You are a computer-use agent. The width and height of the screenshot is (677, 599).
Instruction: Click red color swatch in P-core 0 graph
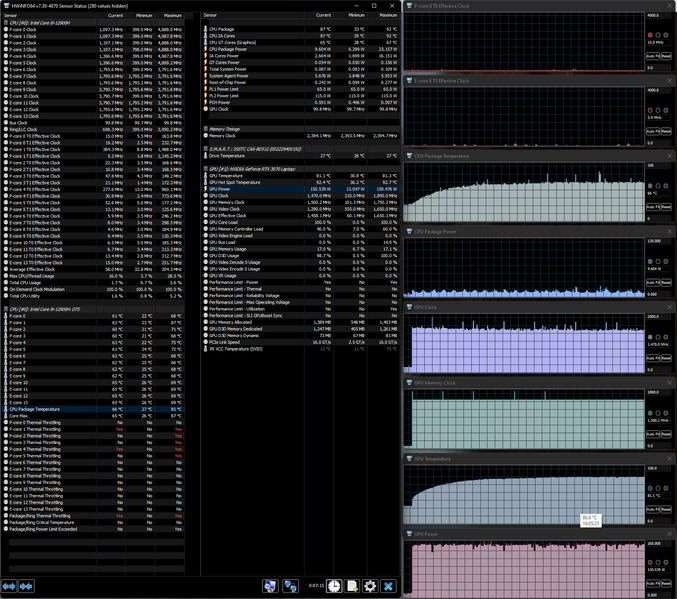pos(650,35)
